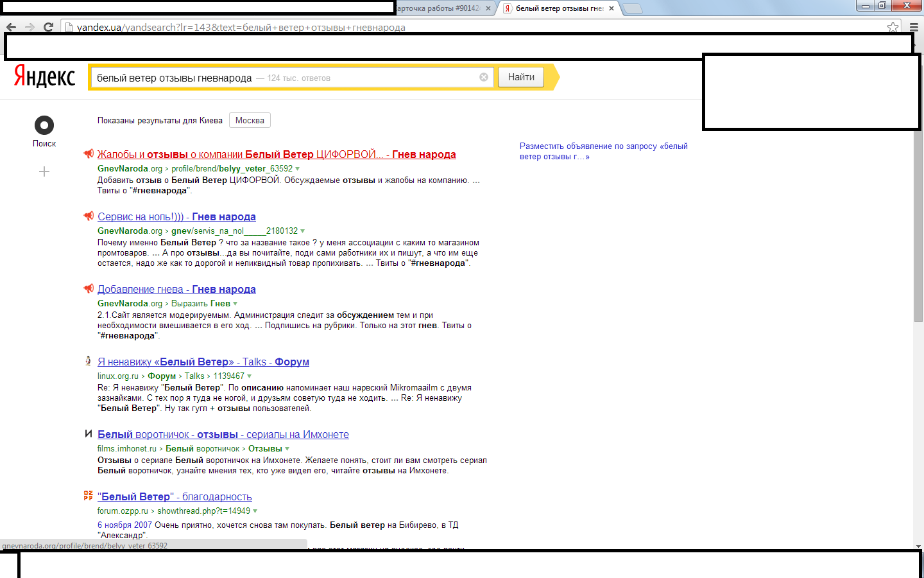Click 'showthread.php?t=14949' breadcrumb link
The width and height of the screenshot is (924, 578).
[204, 511]
